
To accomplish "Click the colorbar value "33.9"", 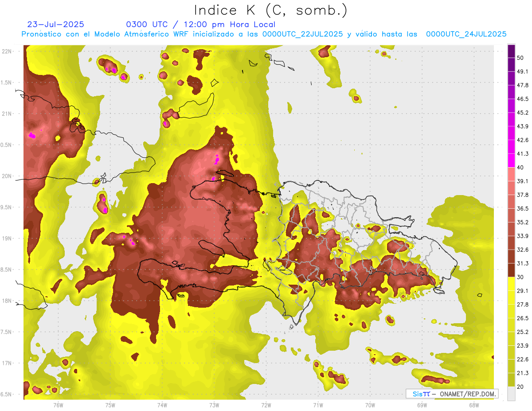I will 523,236.
